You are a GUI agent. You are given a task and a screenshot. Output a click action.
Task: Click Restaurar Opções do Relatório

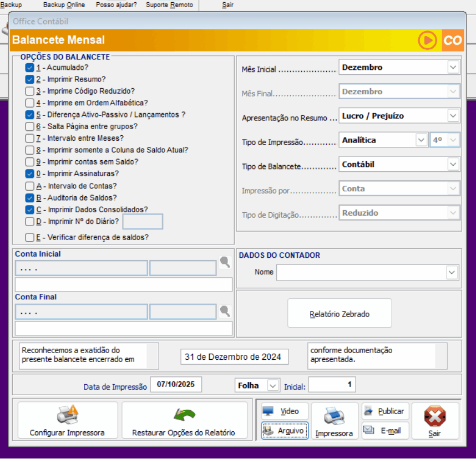(184, 421)
